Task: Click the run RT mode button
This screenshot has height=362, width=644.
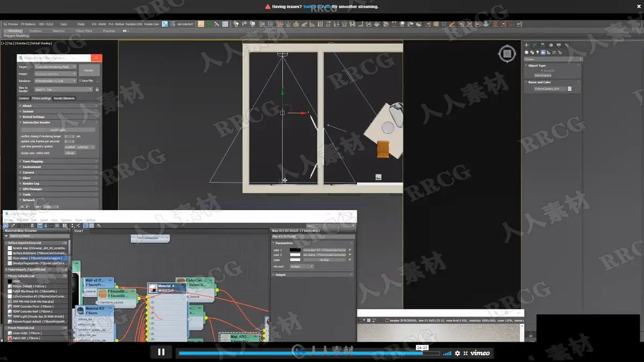Action: pyautogui.click(x=58, y=130)
